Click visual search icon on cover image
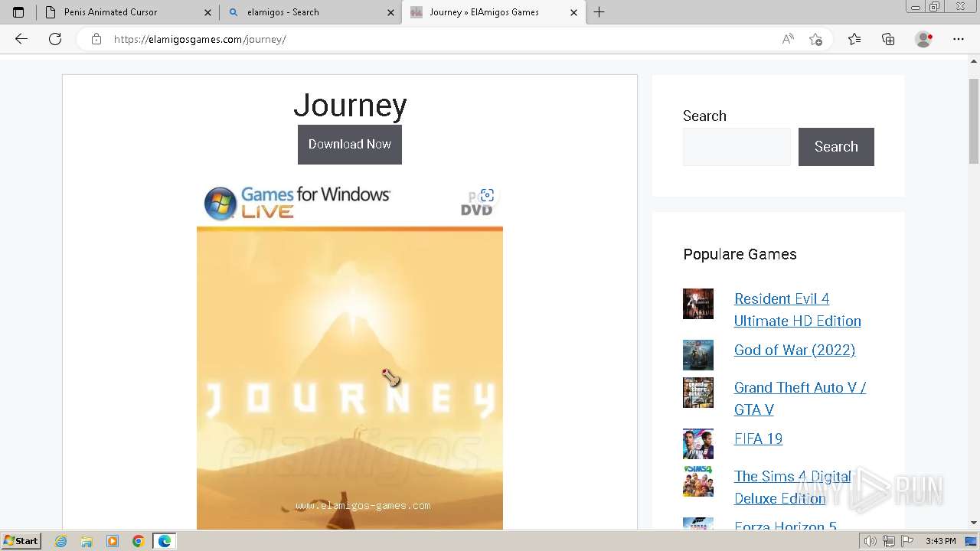The image size is (980, 551). [x=487, y=195]
